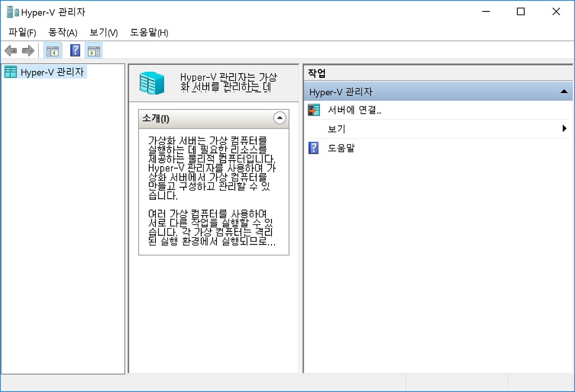Collapse the Hyper-V 관리자 actions group arrow

click(x=564, y=91)
